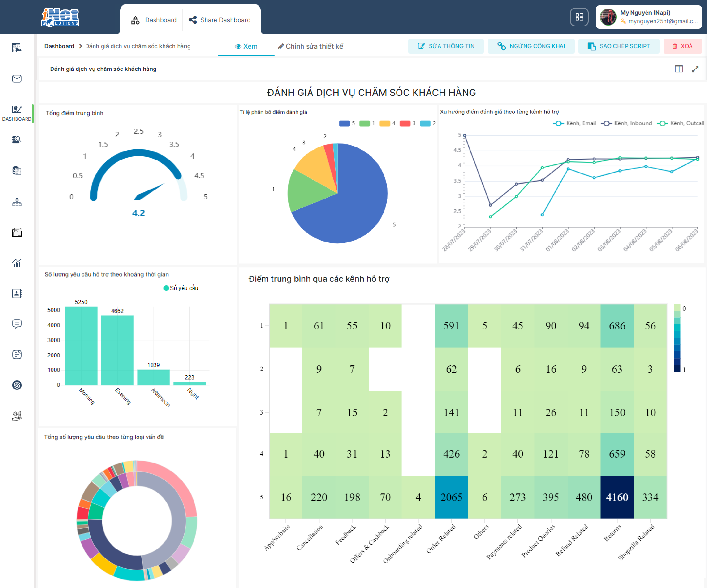Image resolution: width=707 pixels, height=588 pixels.
Task: Click breadcrumb chevron after Dashboard
Action: click(81, 46)
